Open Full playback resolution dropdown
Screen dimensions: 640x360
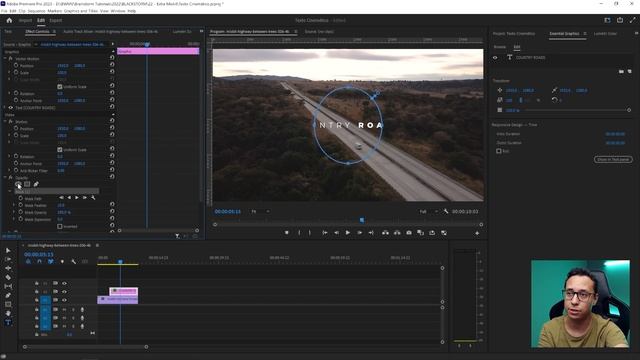coord(428,211)
